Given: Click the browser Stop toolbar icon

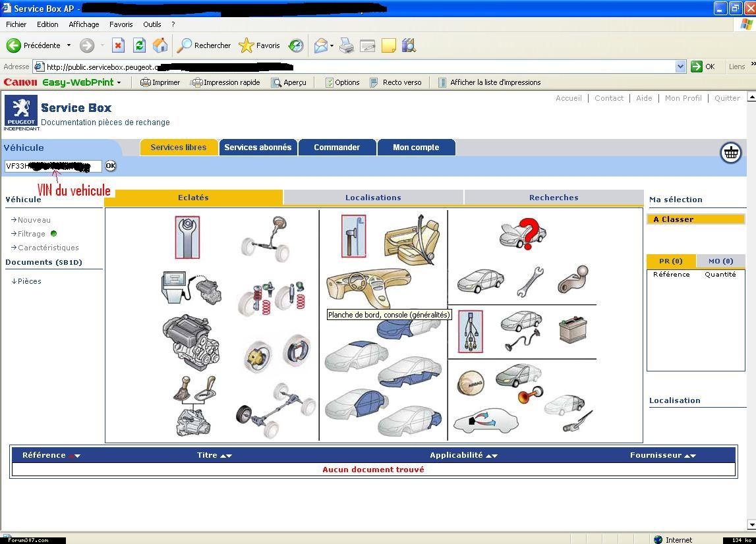Looking at the screenshot, I should 118,45.
